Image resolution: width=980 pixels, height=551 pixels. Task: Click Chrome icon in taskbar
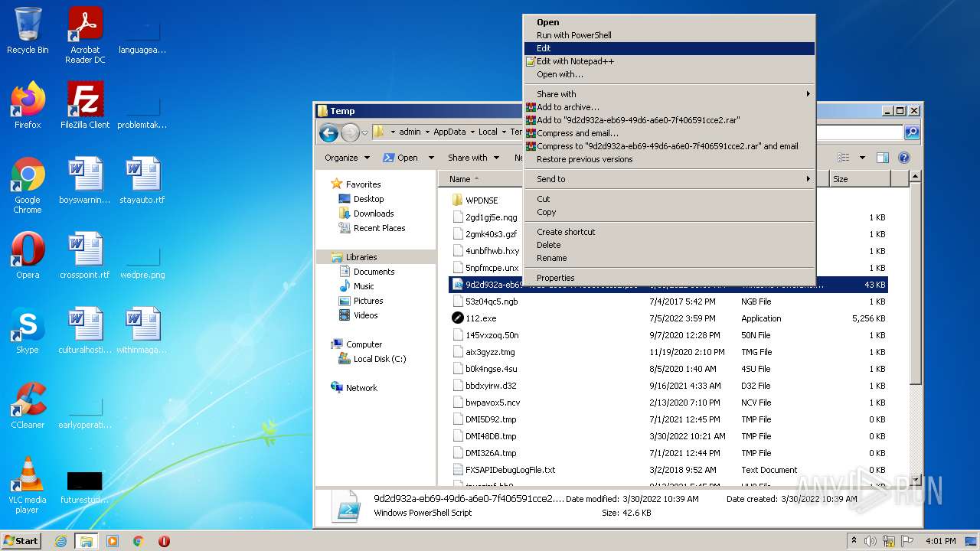[x=139, y=541]
